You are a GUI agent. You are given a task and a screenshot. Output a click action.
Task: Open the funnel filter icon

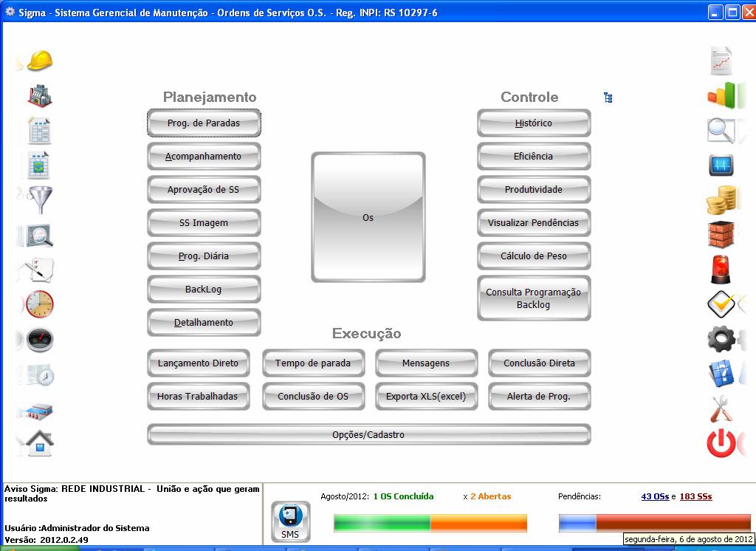(x=41, y=200)
